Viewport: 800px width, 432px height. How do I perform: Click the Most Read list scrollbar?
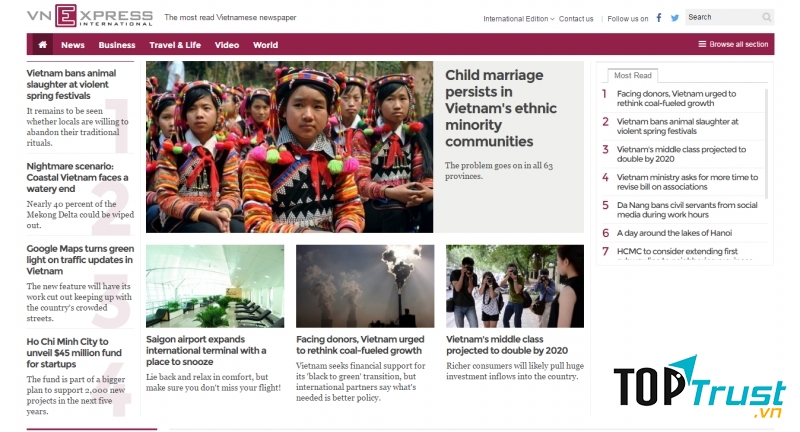(766, 144)
